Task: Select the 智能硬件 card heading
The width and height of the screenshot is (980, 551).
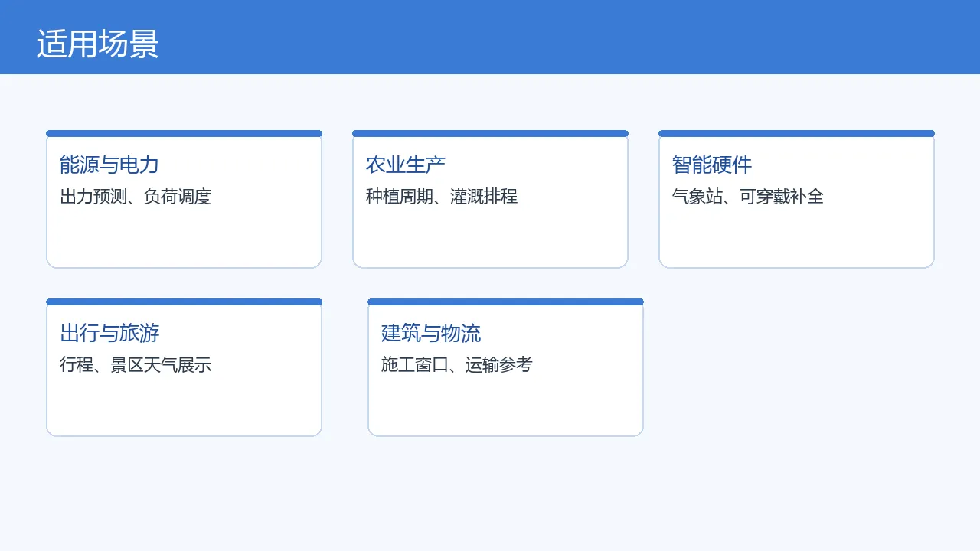Action: 712,165
